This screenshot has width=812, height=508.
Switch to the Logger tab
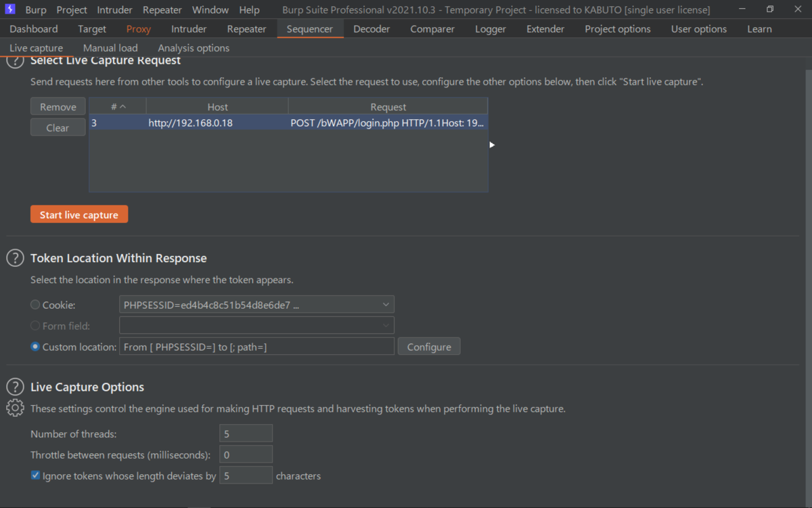point(491,29)
